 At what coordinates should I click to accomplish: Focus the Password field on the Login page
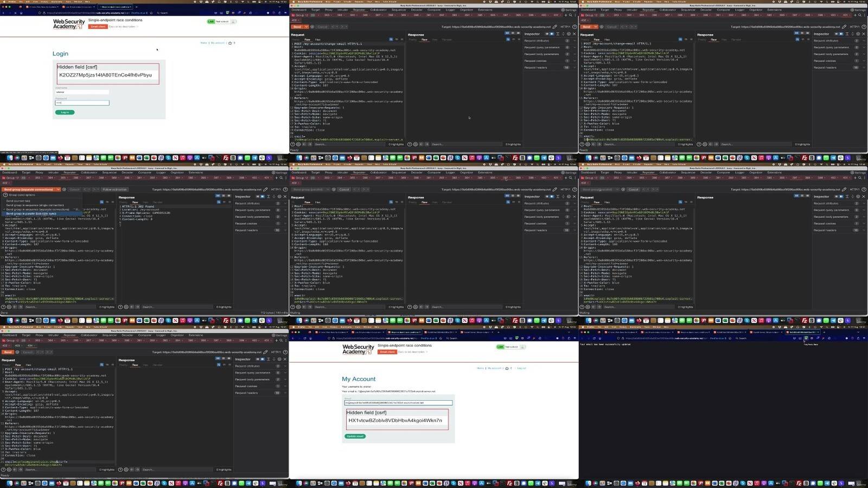pos(82,103)
